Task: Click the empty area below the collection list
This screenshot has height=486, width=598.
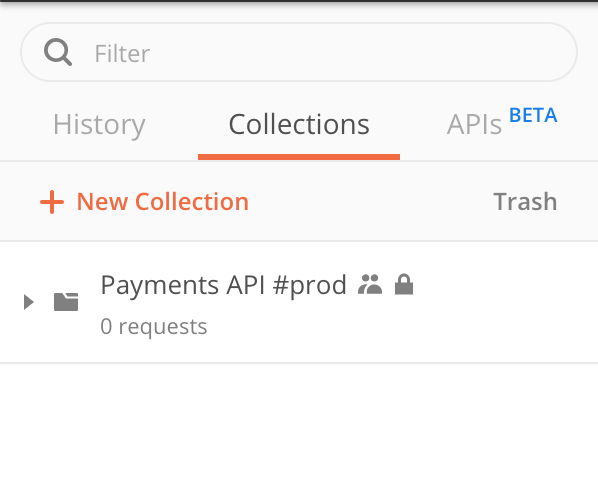Action: coord(299,424)
